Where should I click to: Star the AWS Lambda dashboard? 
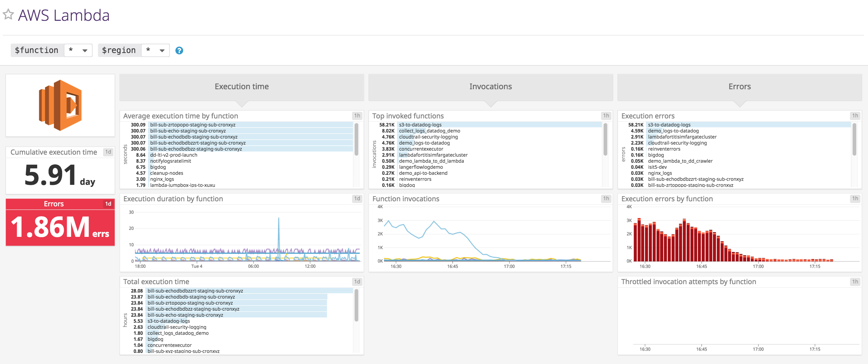click(x=8, y=15)
